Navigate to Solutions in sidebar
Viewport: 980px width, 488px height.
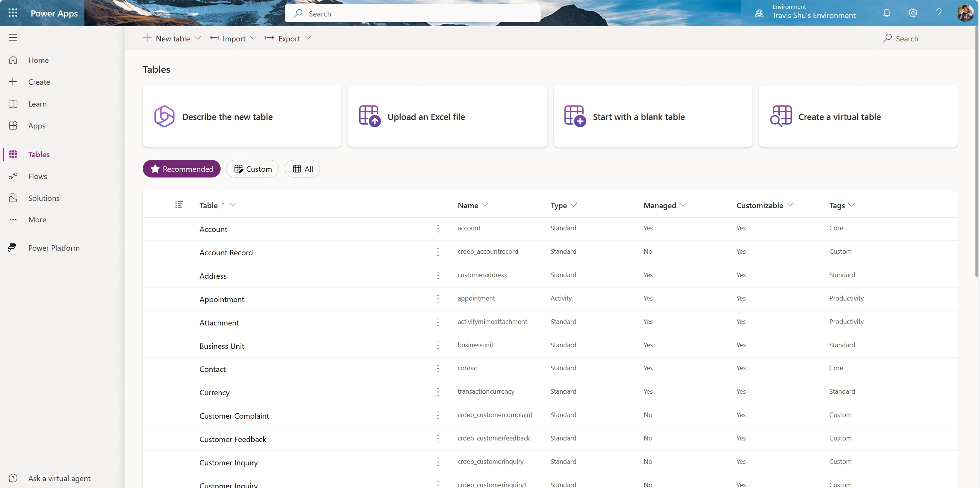44,198
